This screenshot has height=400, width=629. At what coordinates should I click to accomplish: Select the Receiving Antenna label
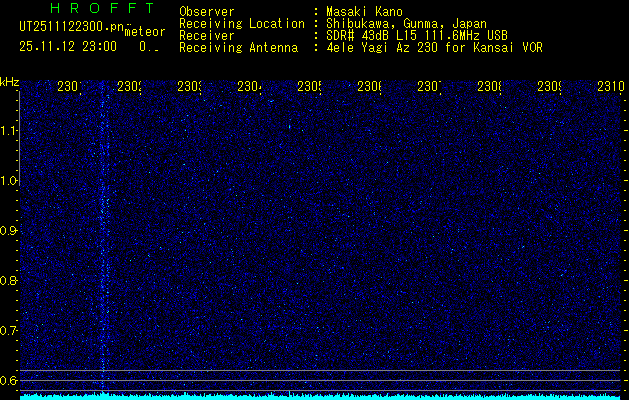[x=237, y=47]
